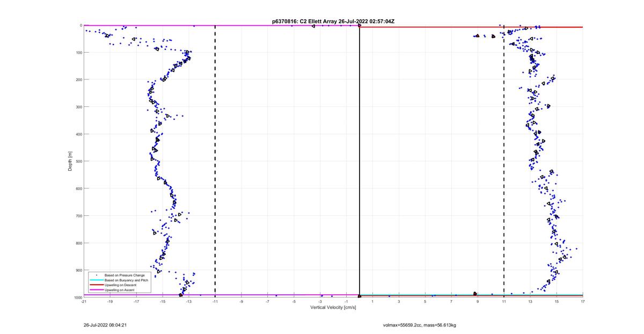Click the plot title 'p6370816: C2 Ellett Array'
Viewport: 644px width, 334px height.
pyautogui.click(x=305, y=21)
